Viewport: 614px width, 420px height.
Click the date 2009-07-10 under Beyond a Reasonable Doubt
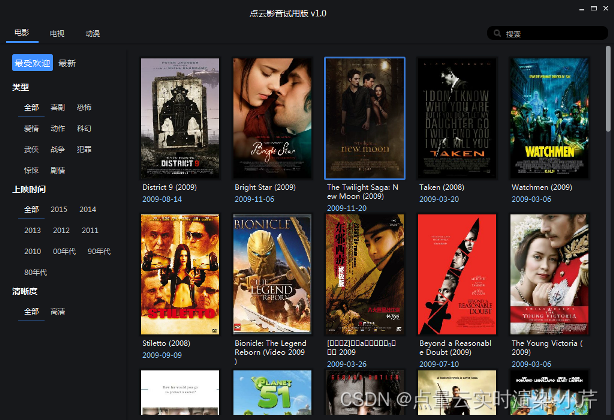pyautogui.click(x=439, y=364)
